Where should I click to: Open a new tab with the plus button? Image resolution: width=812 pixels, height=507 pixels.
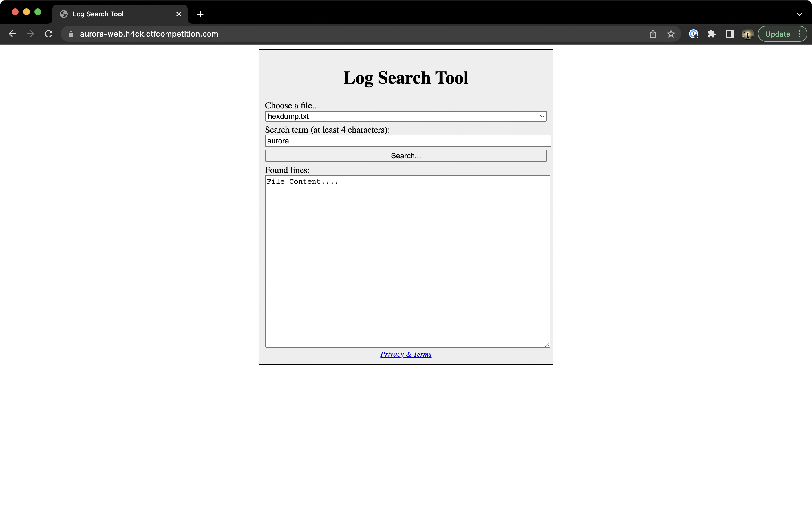point(200,14)
